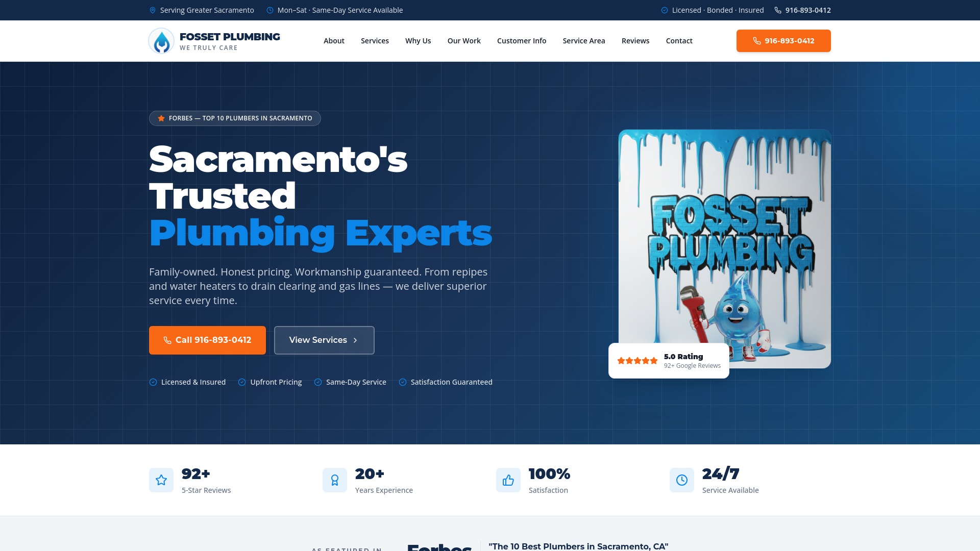This screenshot has height=551, width=980.
Task: Click the clock icon beside Mon–Sat hours
Action: pyautogui.click(x=270, y=10)
